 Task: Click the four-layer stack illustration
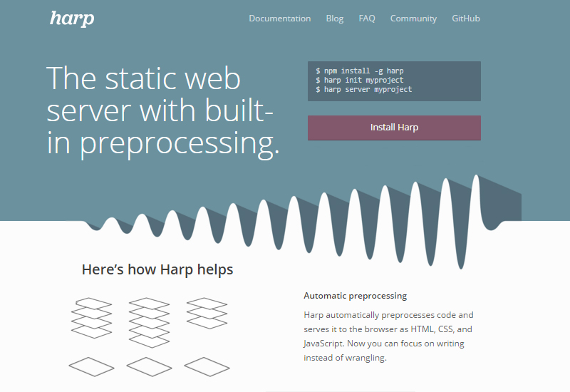point(92,318)
